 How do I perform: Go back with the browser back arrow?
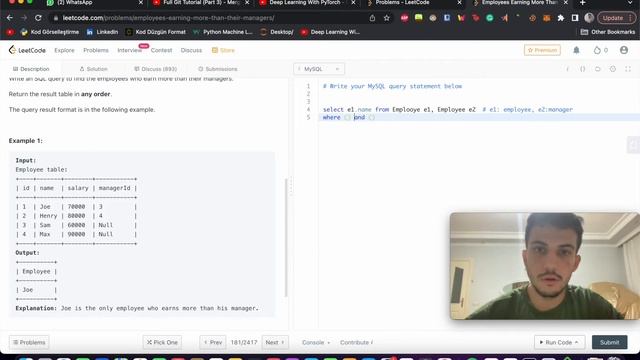[10, 18]
